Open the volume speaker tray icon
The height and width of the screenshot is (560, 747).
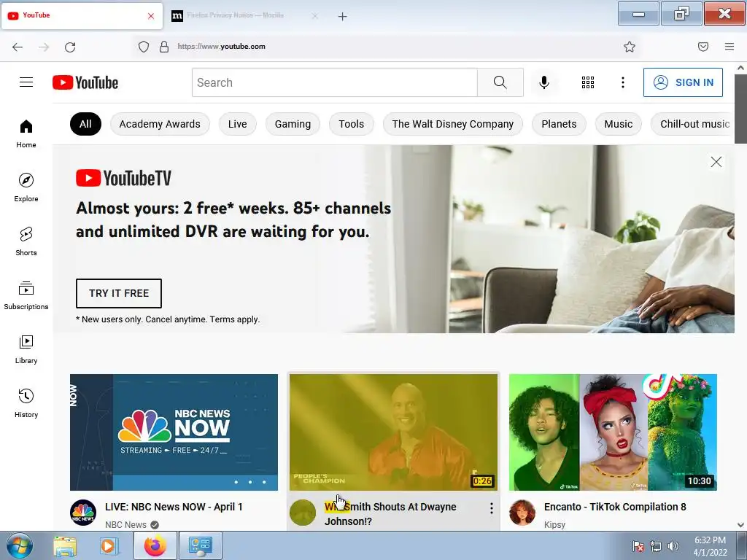click(x=673, y=546)
